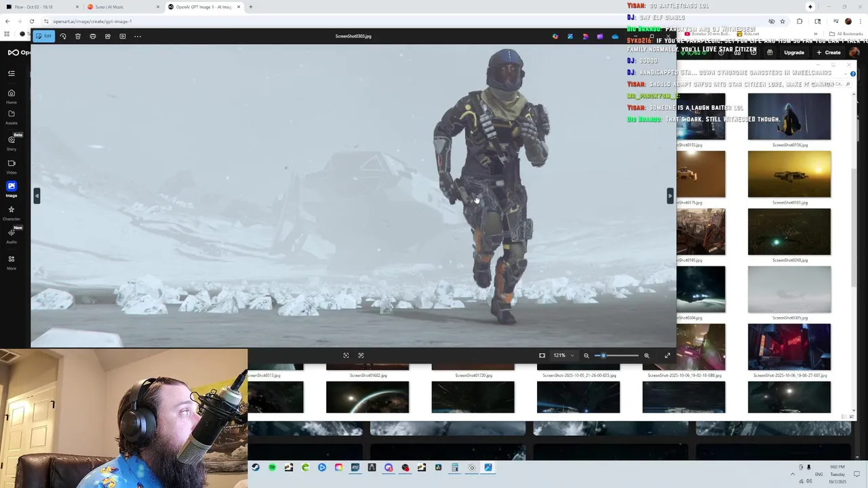
Task: Open Character in OpenArt sidebar
Action: pyautogui.click(x=12, y=213)
